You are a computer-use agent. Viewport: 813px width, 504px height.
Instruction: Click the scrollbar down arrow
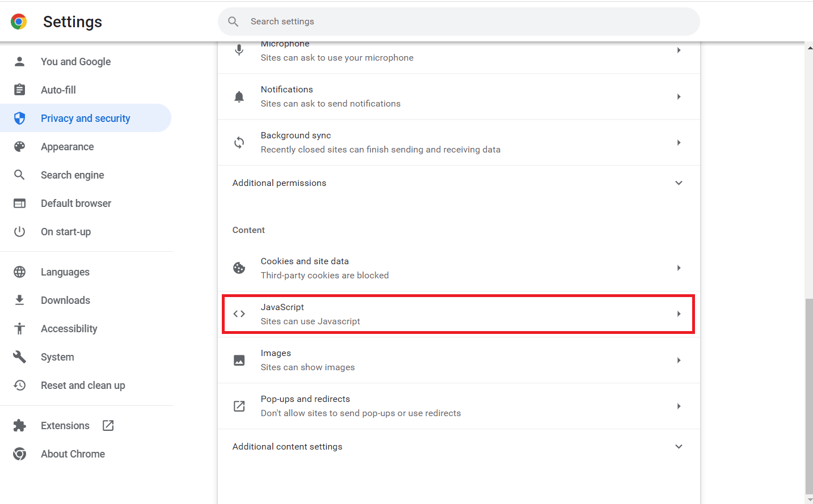tap(809, 499)
